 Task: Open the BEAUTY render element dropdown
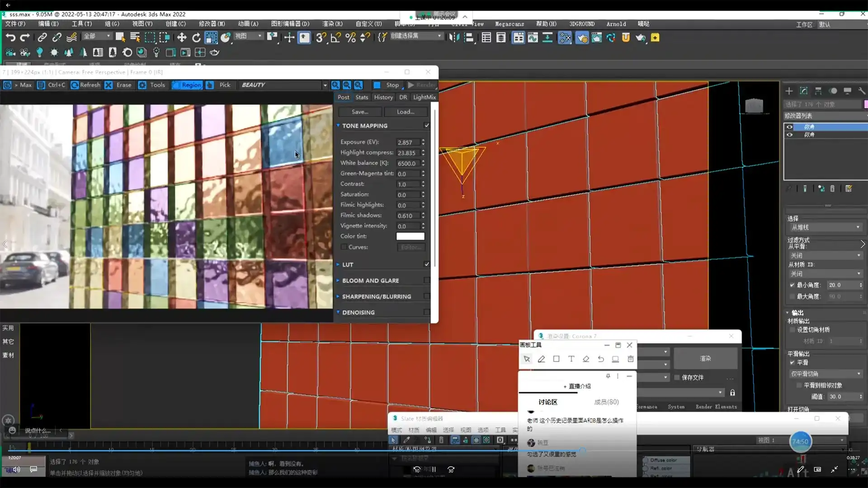coord(325,85)
